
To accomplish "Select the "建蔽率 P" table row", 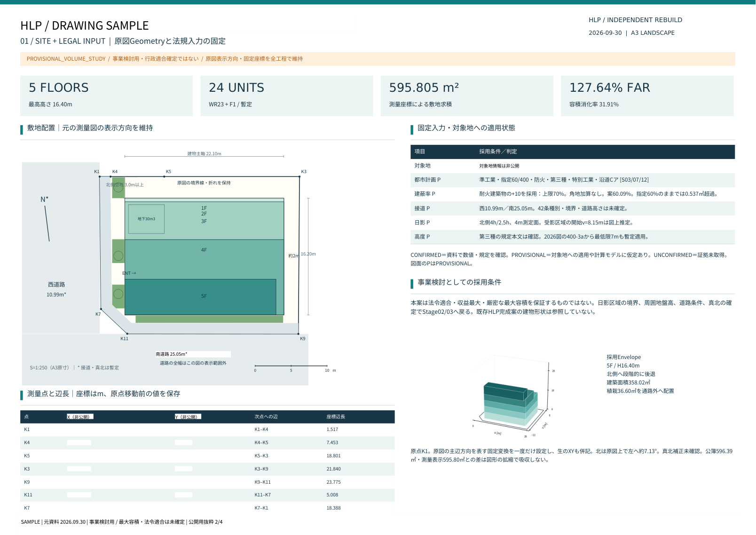I will click(573, 194).
